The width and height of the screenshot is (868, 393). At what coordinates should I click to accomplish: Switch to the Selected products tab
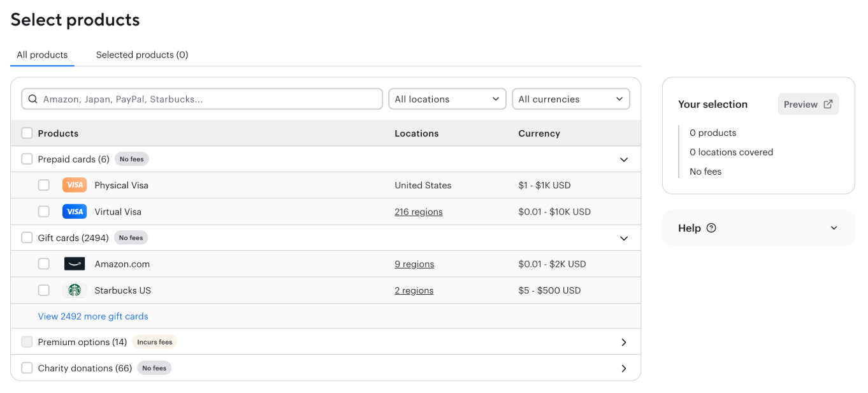coord(142,55)
